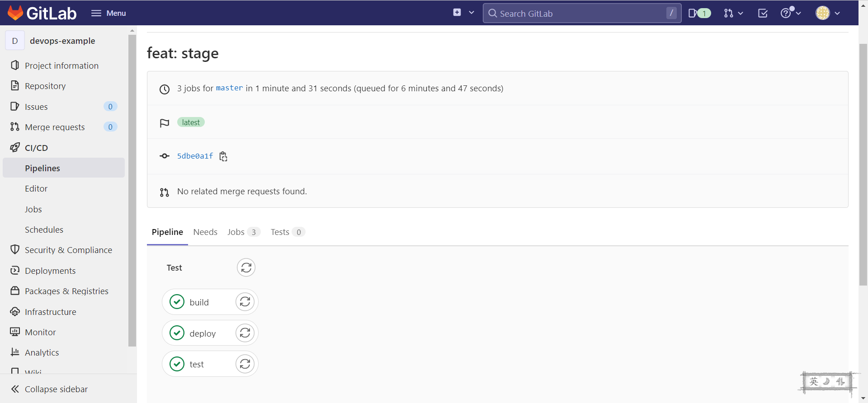Open the CI/CD sidebar section

pyautogui.click(x=36, y=148)
